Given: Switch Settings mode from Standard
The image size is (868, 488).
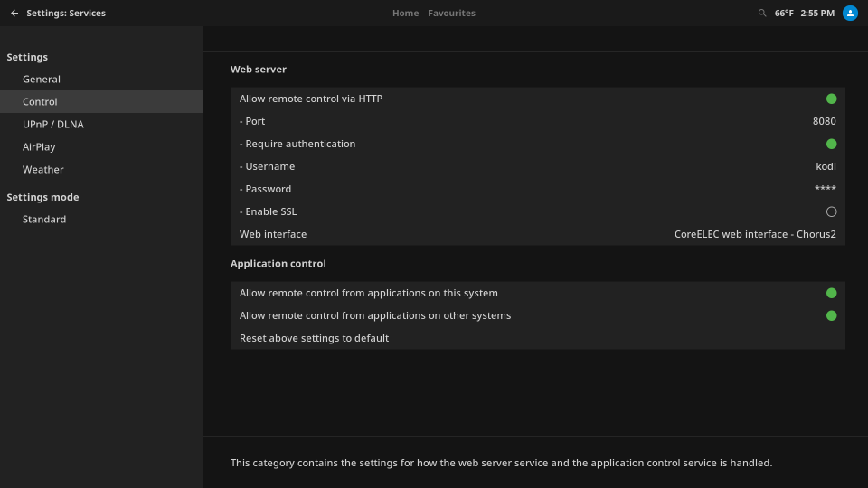Looking at the screenshot, I should click(44, 220).
